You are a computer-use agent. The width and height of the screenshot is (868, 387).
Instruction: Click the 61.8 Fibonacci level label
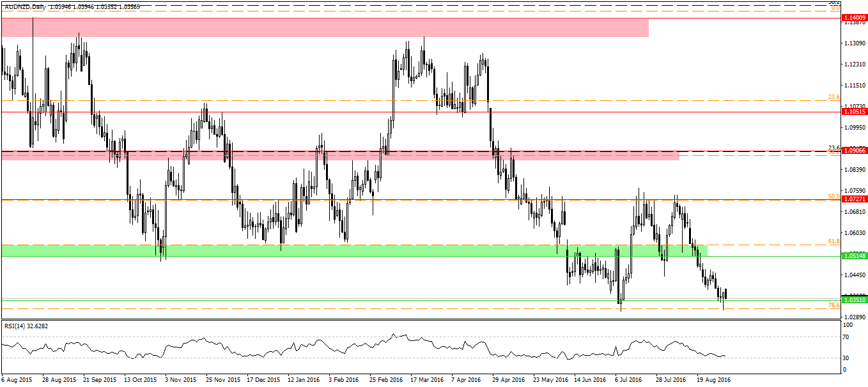(x=833, y=241)
